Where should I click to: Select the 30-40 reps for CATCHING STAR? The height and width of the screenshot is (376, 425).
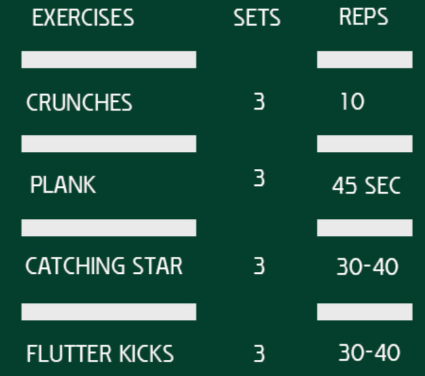(368, 267)
